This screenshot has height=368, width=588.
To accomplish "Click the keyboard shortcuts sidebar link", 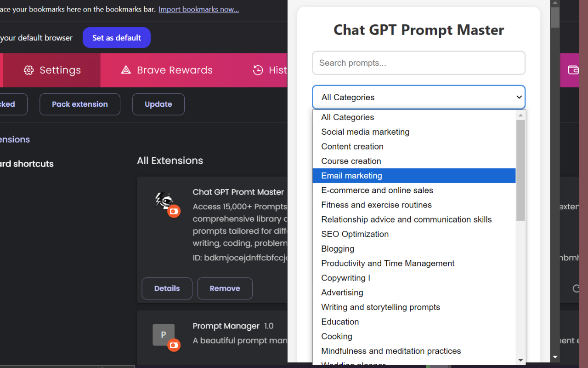I will [27, 164].
